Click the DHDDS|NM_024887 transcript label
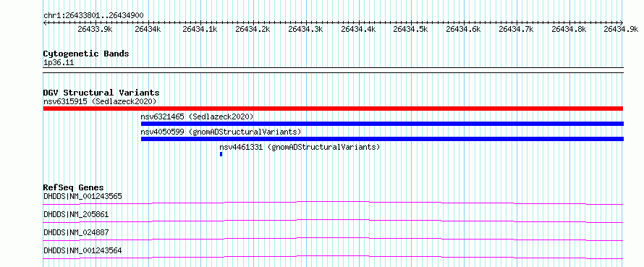 pos(76,232)
